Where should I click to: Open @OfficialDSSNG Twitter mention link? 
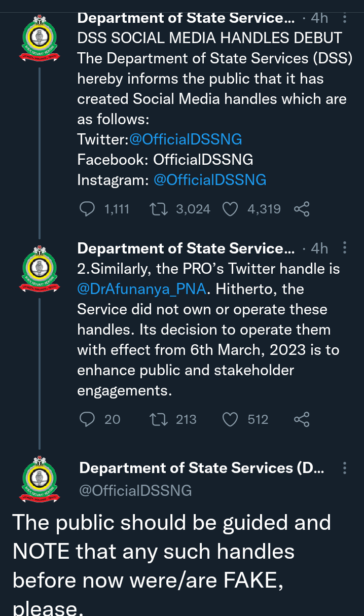pyautogui.click(x=186, y=139)
